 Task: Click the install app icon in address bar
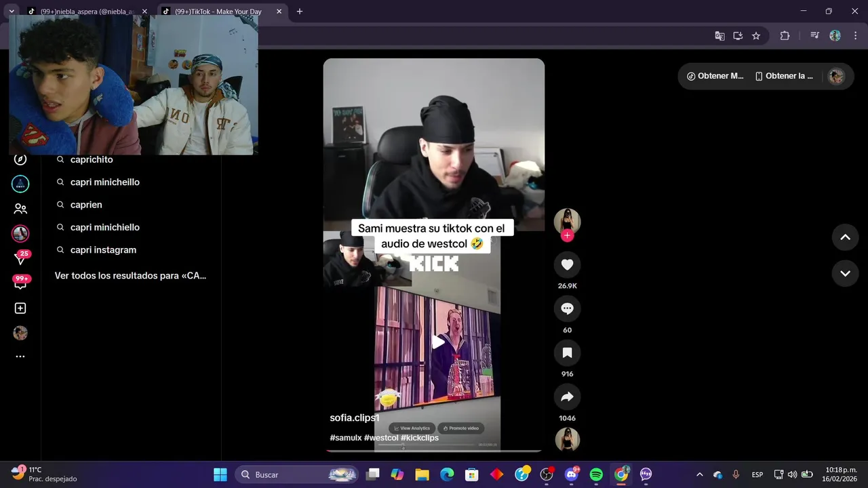[x=738, y=36]
